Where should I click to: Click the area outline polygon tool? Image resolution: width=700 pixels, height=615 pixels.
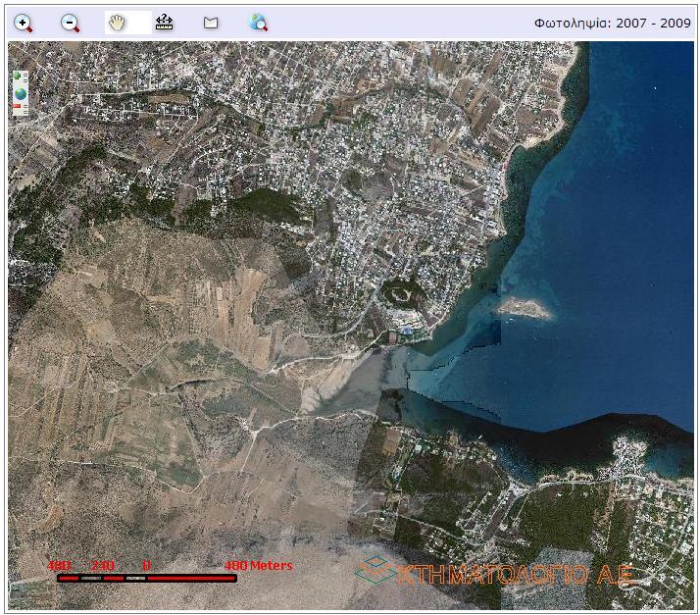211,23
